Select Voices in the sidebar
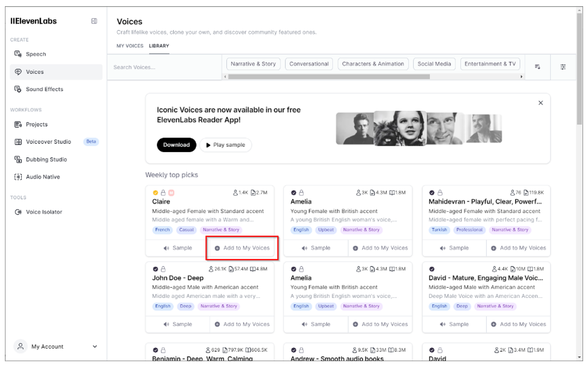Image resolution: width=588 pixels, height=367 pixels. pos(56,72)
